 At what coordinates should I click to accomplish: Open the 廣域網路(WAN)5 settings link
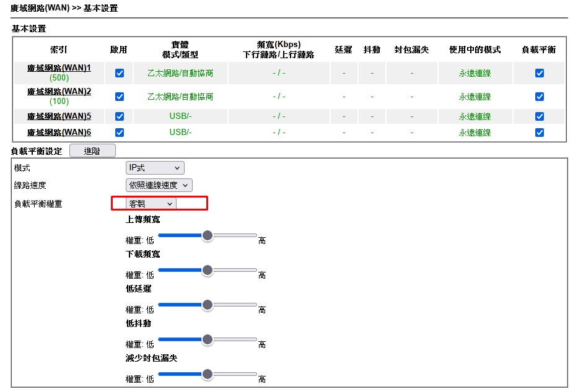coord(59,116)
